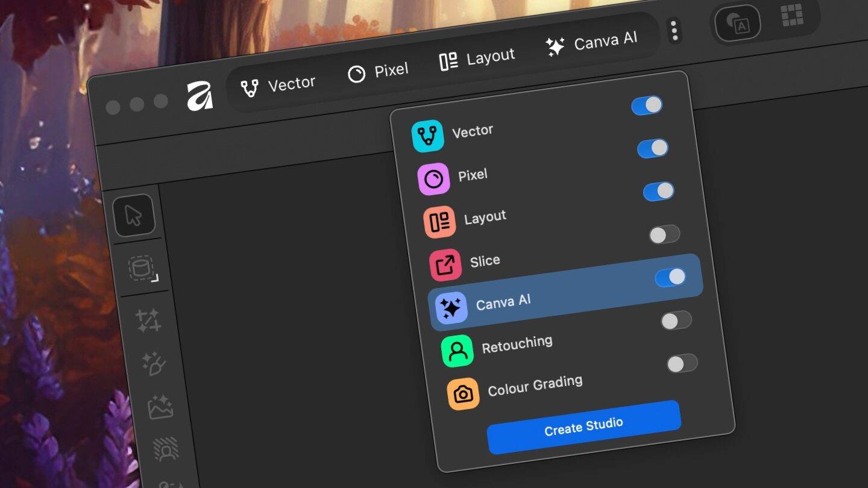Switch to the Vector studio tab

[278, 86]
